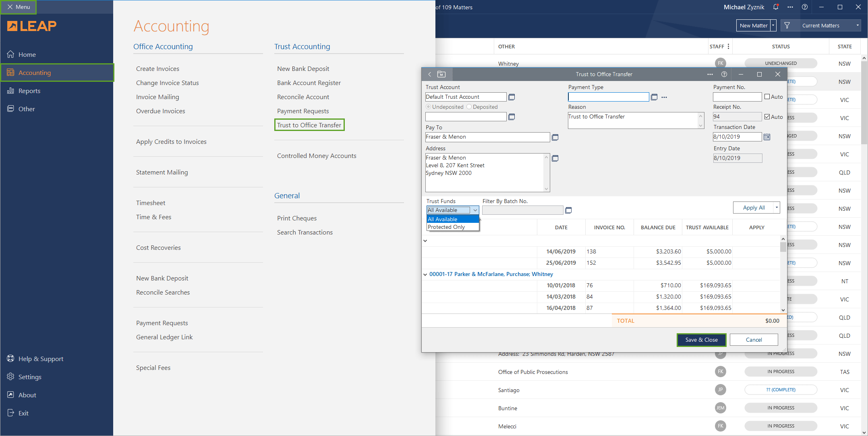Image resolution: width=868 pixels, height=436 pixels.
Task: Open the Accounting section in sidebar
Action: coord(57,73)
